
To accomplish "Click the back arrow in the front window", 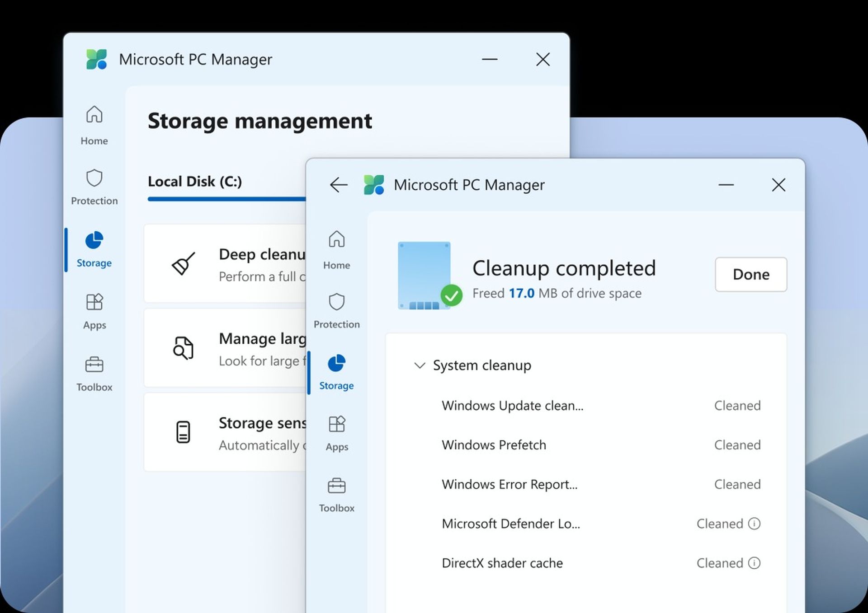I will [339, 185].
